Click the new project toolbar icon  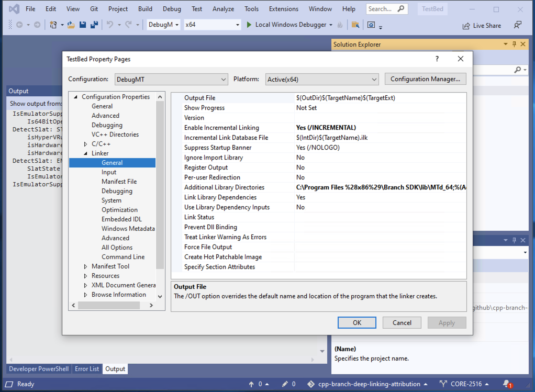click(x=53, y=25)
